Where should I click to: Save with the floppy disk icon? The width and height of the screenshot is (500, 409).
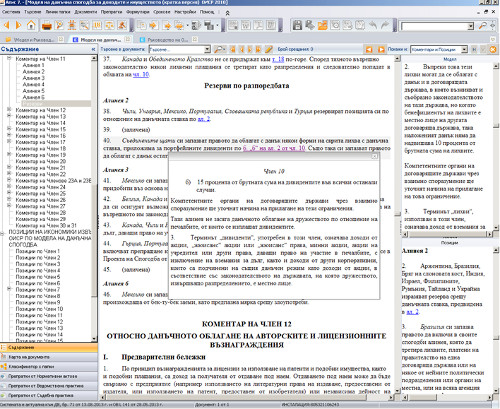point(297,25)
